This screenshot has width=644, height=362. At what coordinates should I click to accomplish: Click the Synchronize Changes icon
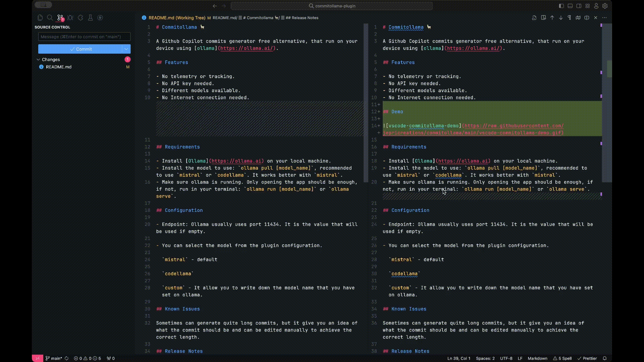[x=67, y=358]
